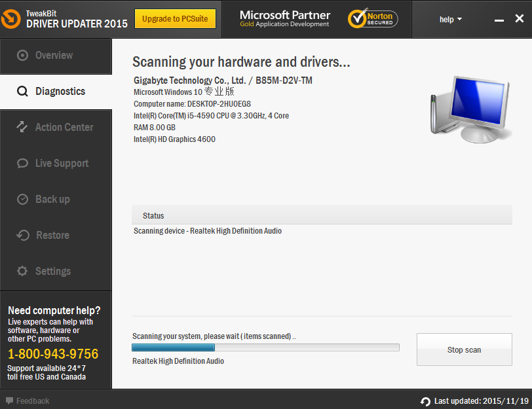Image resolution: width=532 pixels, height=409 pixels.
Task: Click the Back up clock icon
Action: tap(22, 199)
